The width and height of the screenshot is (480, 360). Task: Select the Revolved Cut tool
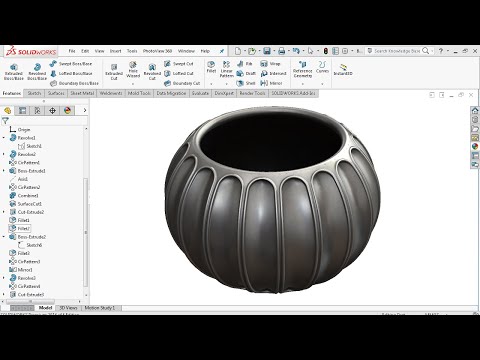point(152,72)
